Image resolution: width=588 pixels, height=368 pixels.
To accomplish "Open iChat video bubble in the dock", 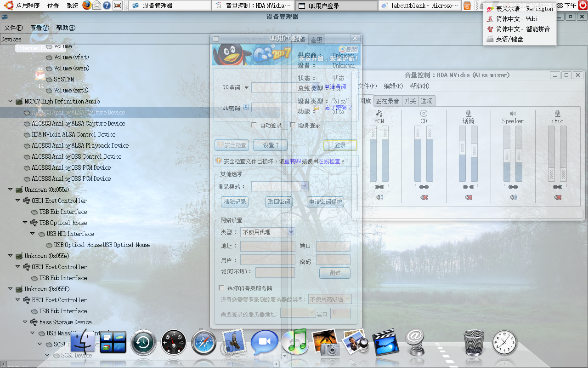I will [x=265, y=343].
